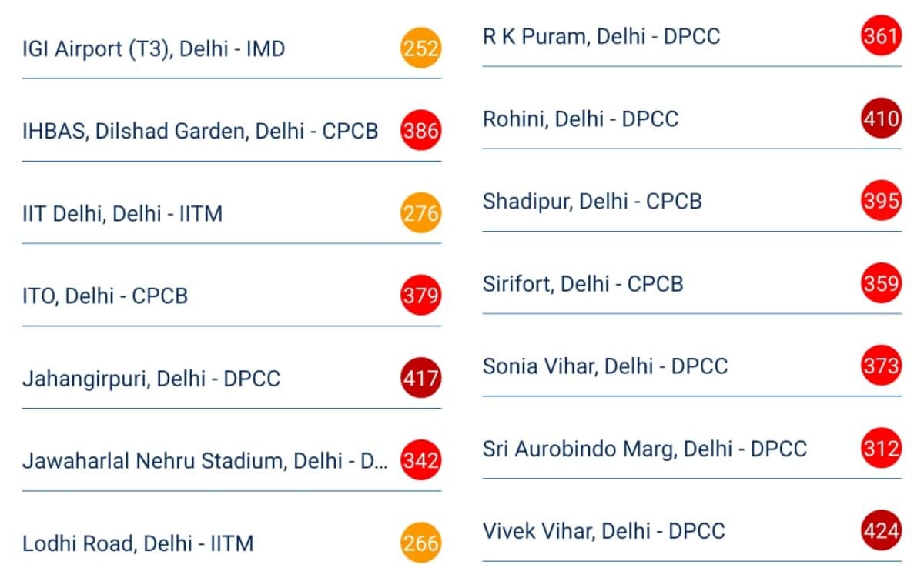
Task: Open Sirifort, Delhi - CPCB station
Action: click(x=582, y=284)
